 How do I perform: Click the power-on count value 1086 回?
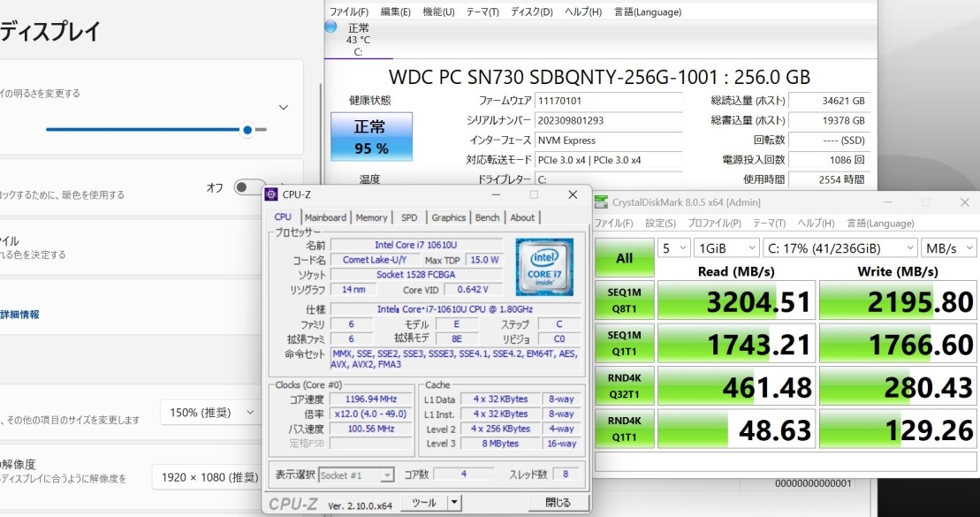(x=829, y=160)
